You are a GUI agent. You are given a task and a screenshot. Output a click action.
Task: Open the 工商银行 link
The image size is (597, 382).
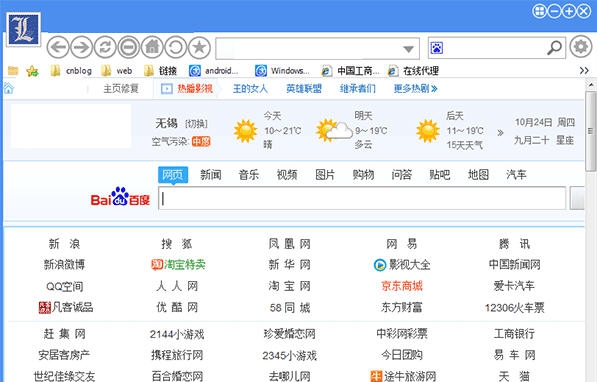pos(514,334)
